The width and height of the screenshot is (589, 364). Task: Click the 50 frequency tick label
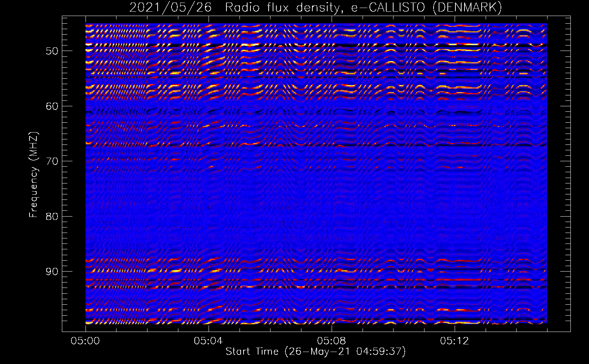(x=52, y=51)
